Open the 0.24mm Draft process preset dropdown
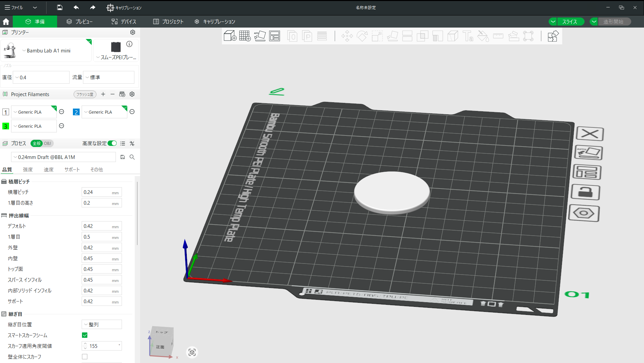The width and height of the screenshot is (644, 363). [x=63, y=157]
